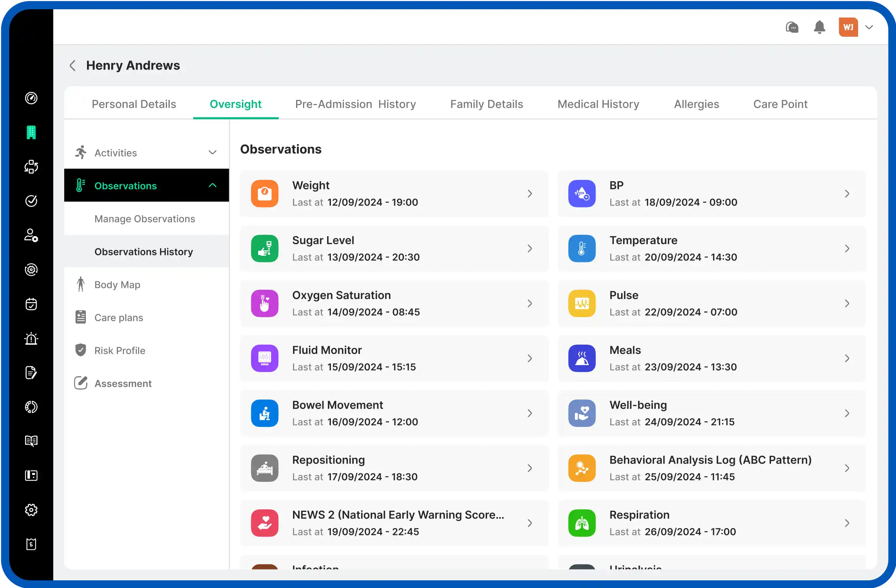Click the Oxygen Saturation icon
Image resolution: width=896 pixels, height=588 pixels.
coord(265,303)
